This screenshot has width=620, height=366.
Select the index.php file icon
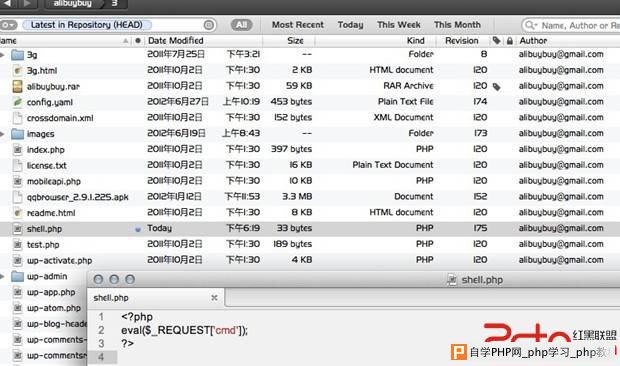point(17,149)
